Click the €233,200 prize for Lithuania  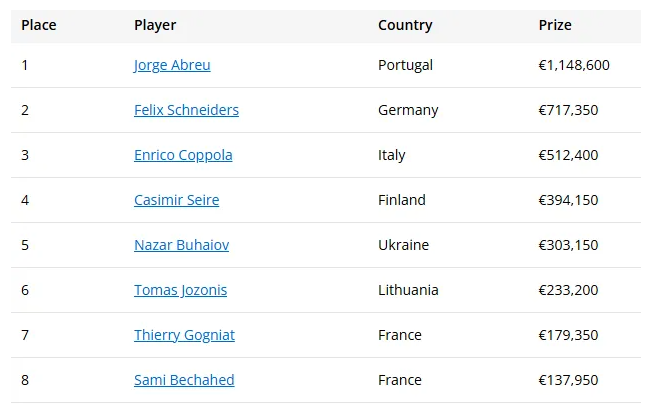click(x=568, y=290)
